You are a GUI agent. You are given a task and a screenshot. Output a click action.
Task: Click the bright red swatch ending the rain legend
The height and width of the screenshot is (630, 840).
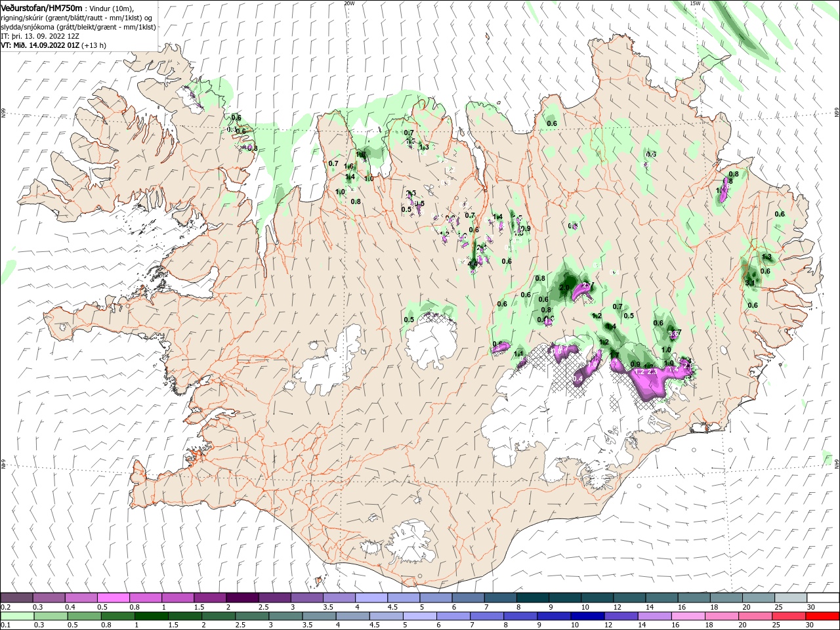point(822,616)
